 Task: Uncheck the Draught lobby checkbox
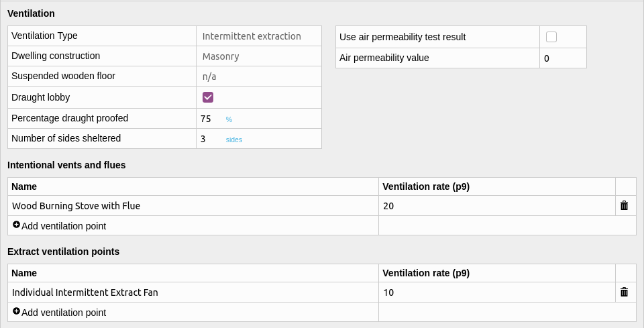(x=208, y=97)
